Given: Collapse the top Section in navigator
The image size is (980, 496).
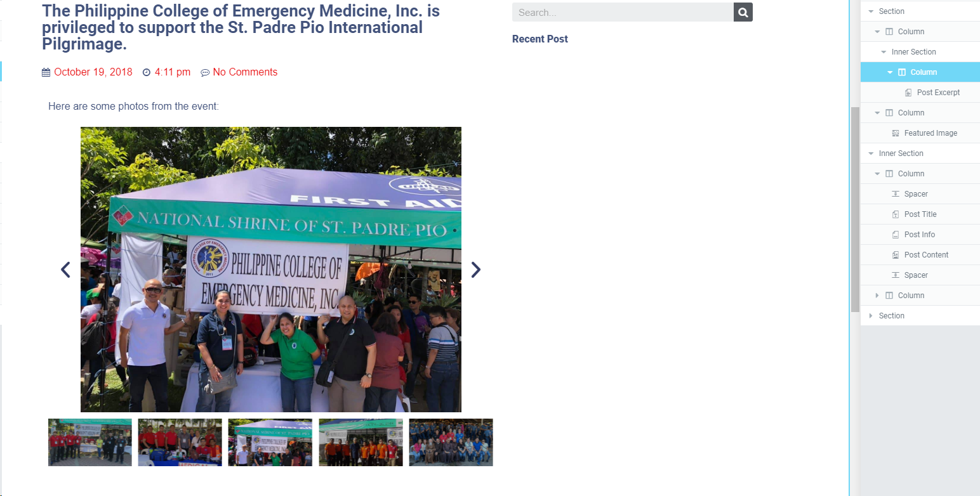Looking at the screenshot, I should 871,11.
